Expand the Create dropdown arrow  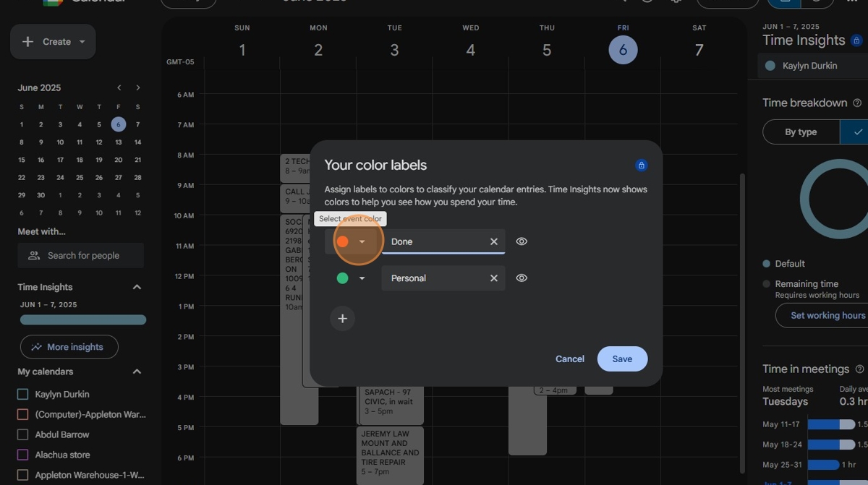tap(82, 42)
